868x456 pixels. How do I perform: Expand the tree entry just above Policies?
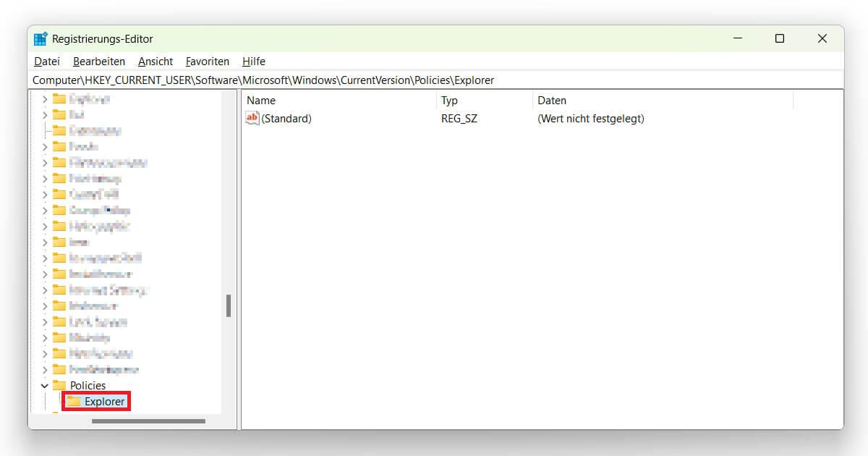[45, 369]
